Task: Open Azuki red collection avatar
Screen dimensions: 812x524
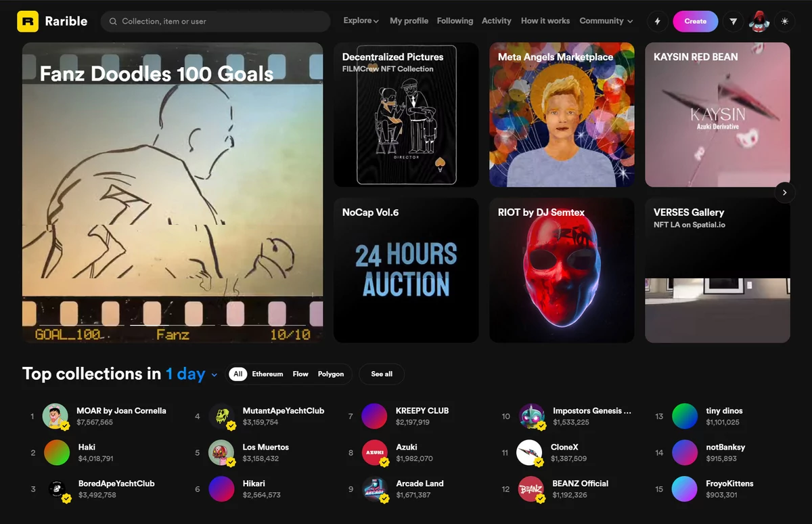Action: (x=375, y=452)
